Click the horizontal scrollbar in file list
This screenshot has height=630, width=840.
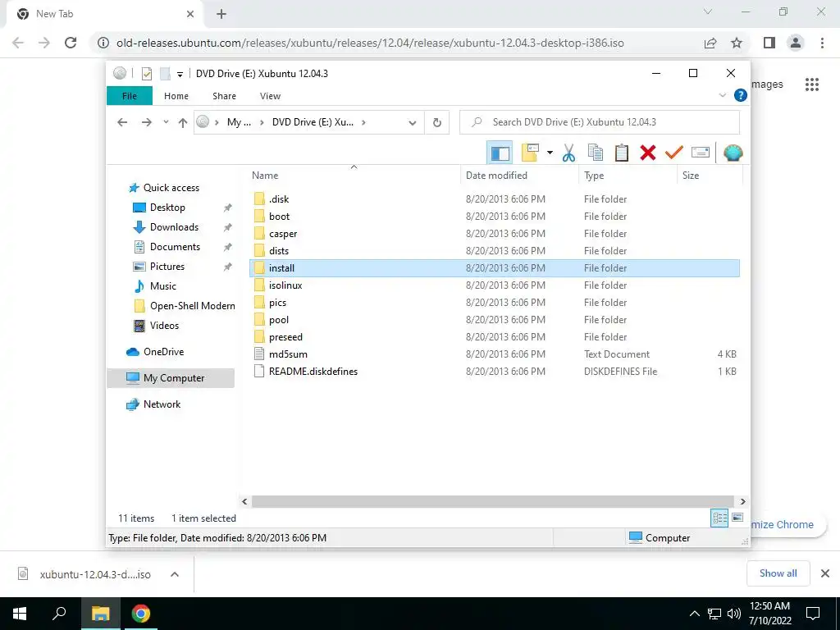(493, 501)
